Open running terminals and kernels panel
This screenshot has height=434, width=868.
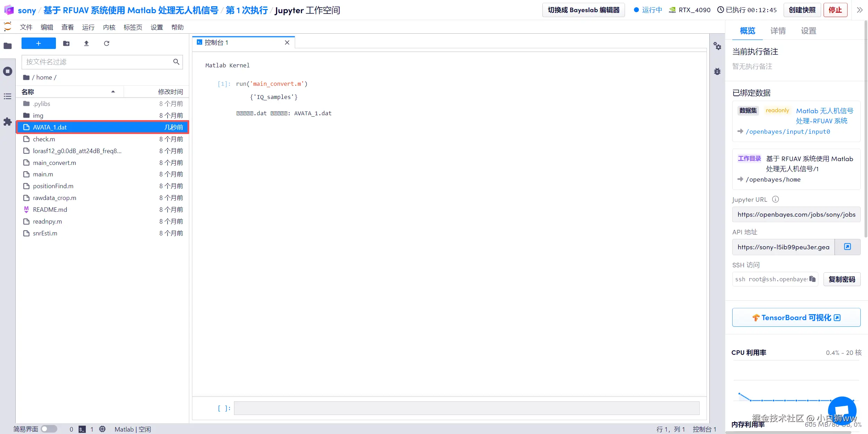pos(8,72)
